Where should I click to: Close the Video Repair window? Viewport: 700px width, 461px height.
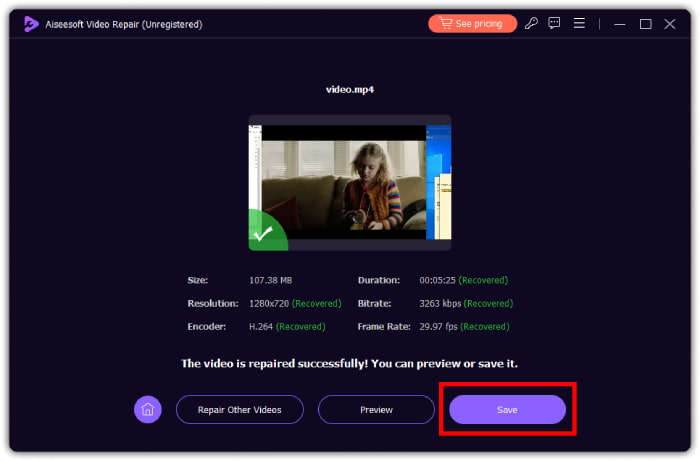click(x=669, y=23)
